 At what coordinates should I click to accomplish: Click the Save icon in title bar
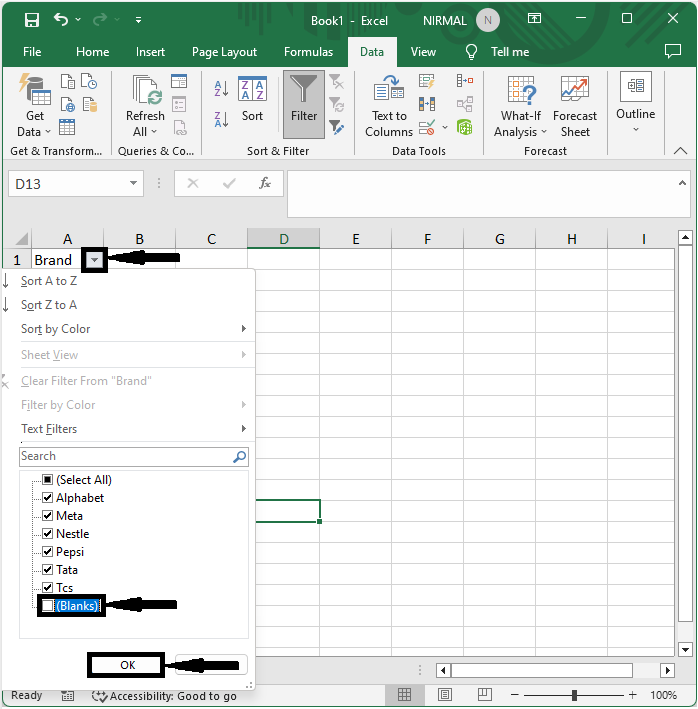32,20
